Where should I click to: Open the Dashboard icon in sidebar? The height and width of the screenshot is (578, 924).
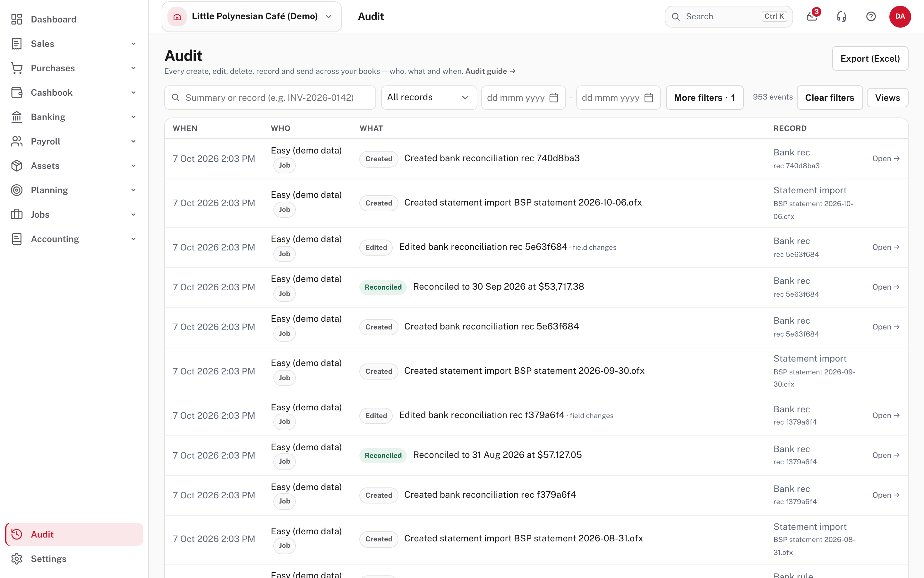[x=16, y=19]
